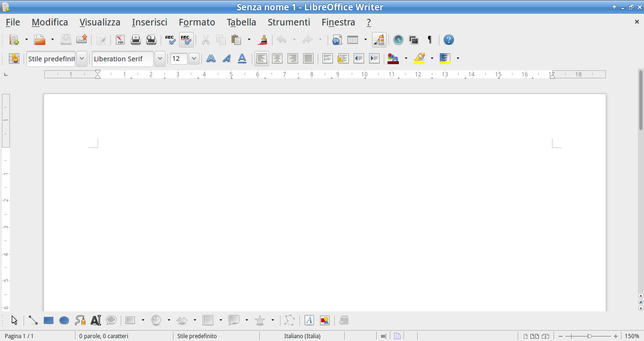Image resolution: width=644 pixels, height=341 pixels.
Task: Open the Gallery
Action: pos(414,40)
